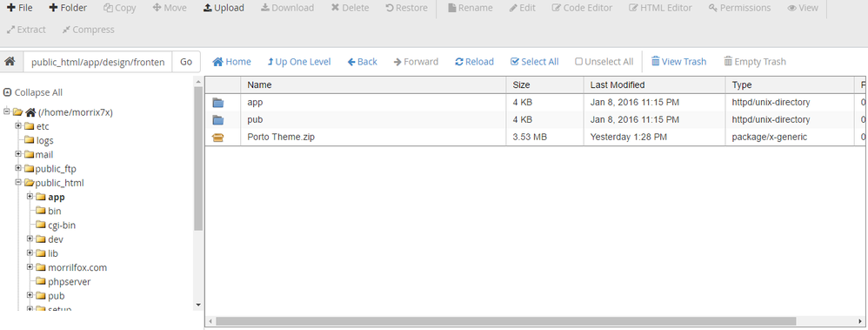Create a new Folder
The height and width of the screenshot is (330, 868).
click(x=68, y=8)
